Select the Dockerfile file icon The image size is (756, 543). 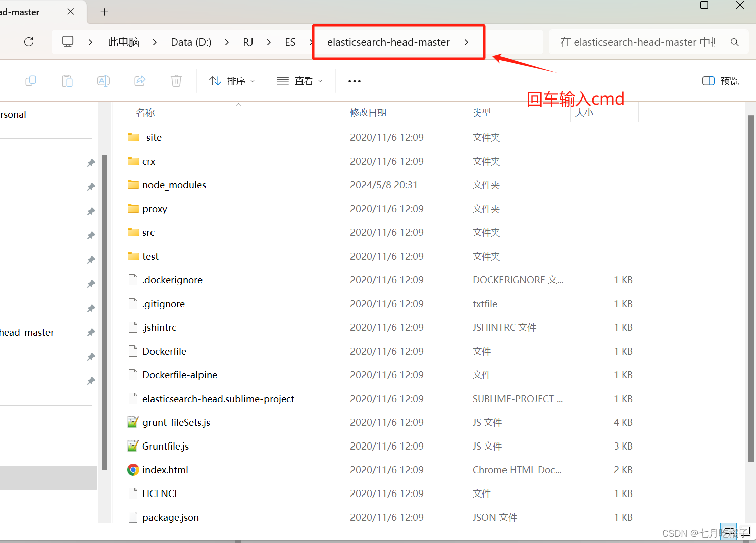click(x=133, y=351)
